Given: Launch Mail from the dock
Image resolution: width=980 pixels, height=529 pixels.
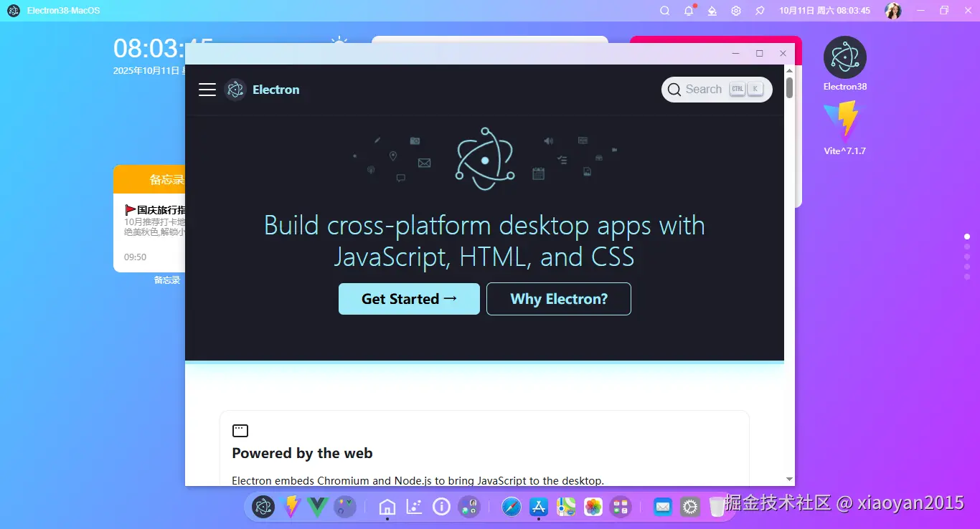Looking at the screenshot, I should pyautogui.click(x=663, y=507).
